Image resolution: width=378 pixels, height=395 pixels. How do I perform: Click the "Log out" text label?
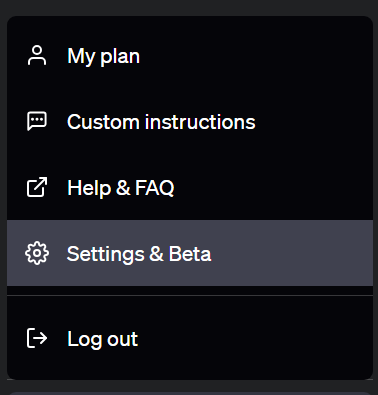102,339
